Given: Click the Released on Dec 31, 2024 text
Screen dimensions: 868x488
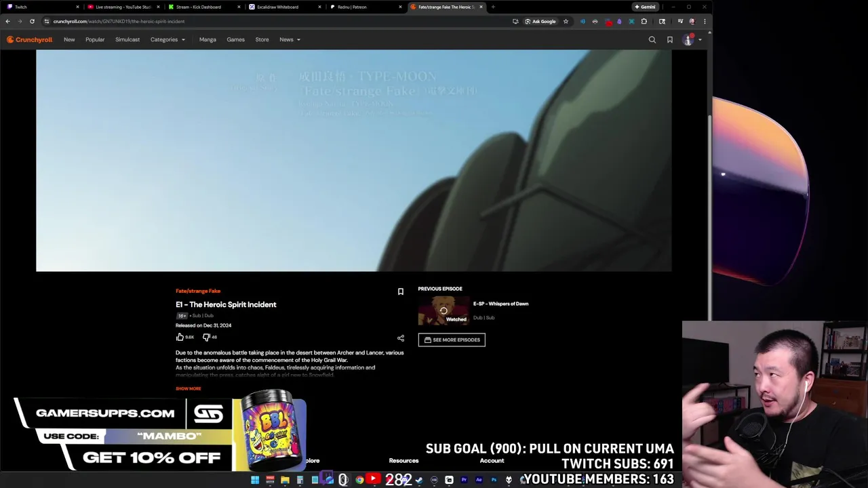Looking at the screenshot, I should coord(203,325).
